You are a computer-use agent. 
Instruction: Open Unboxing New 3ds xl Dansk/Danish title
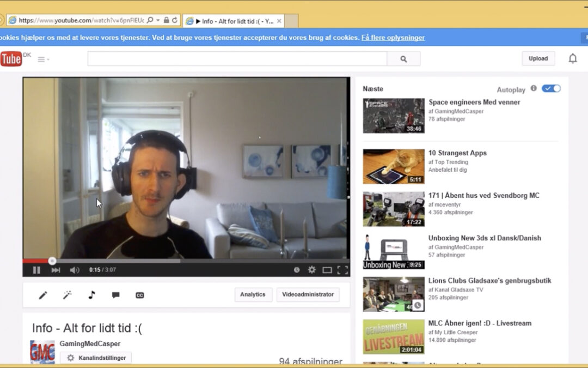485,238
